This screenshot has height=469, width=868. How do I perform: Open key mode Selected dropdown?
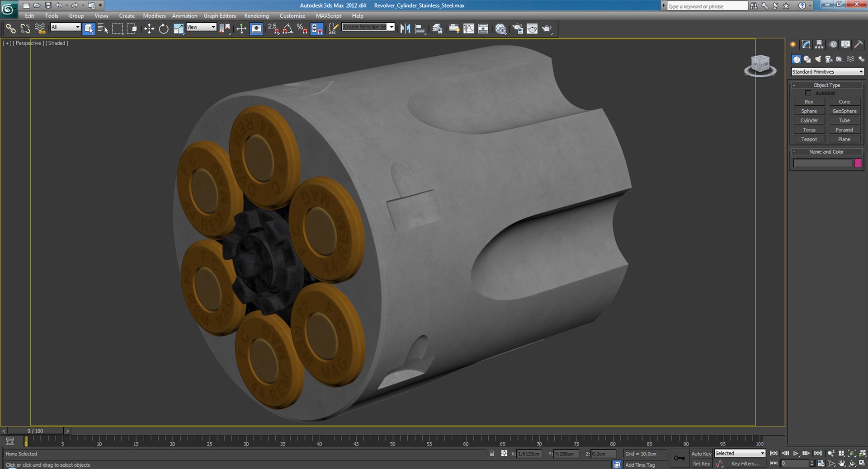(740, 453)
